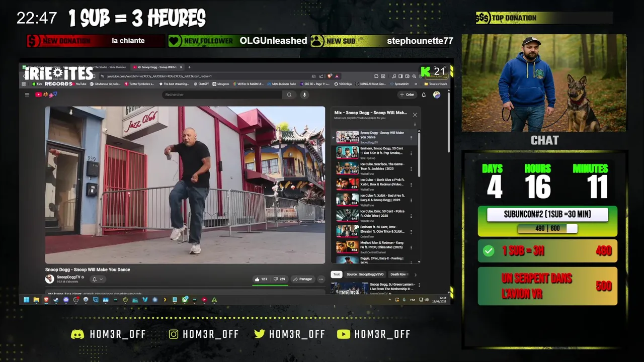Open the Windows Start button
The height and width of the screenshot is (362, 644).
click(26, 300)
